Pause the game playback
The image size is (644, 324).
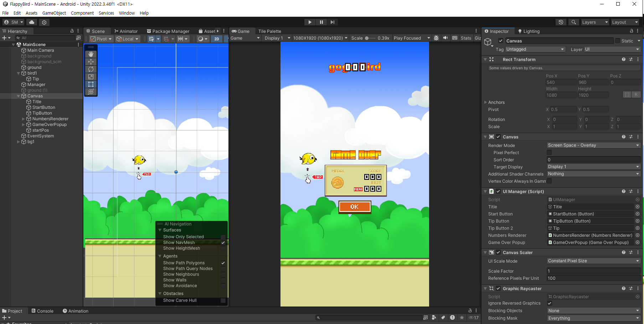pyautogui.click(x=321, y=22)
